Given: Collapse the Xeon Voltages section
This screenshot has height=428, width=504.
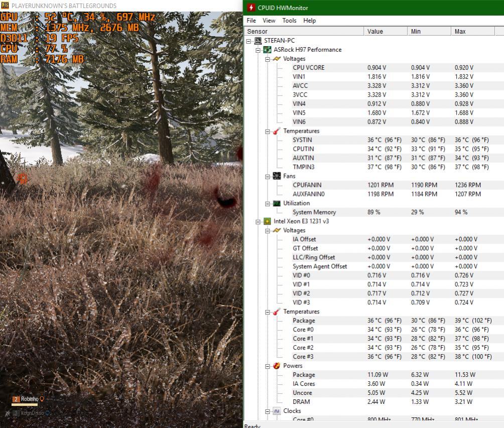Looking at the screenshot, I should [268, 231].
